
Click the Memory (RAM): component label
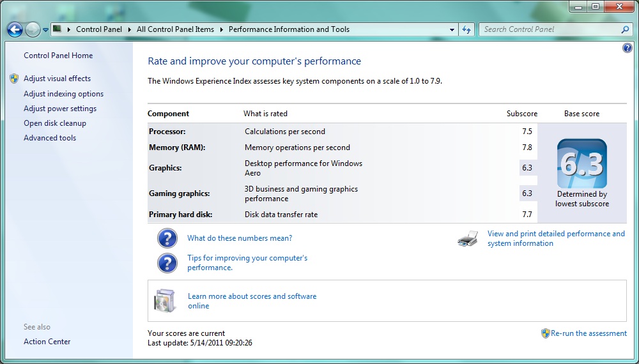[x=177, y=148]
